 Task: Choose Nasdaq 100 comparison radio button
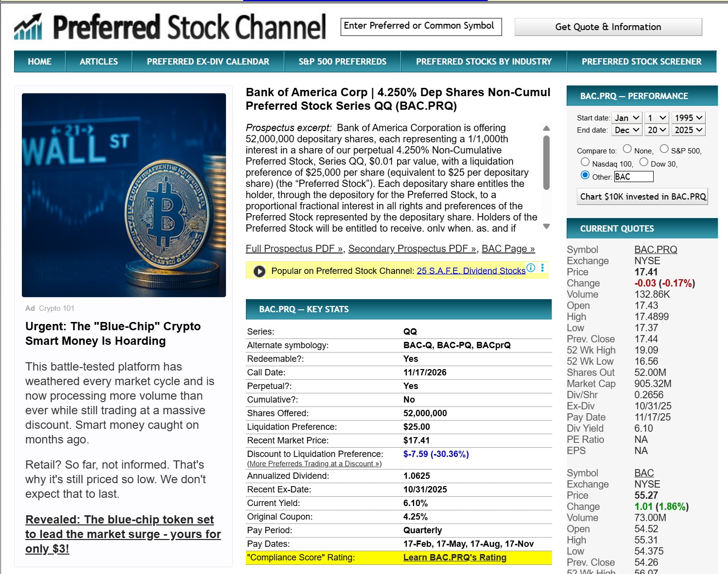pyautogui.click(x=585, y=162)
